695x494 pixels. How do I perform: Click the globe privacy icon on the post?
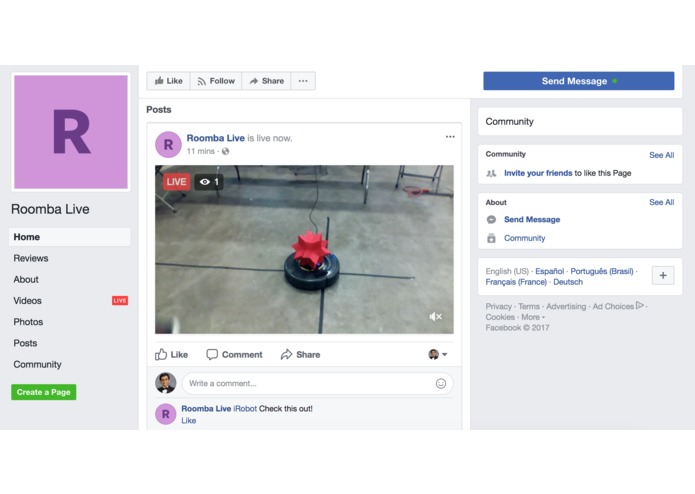coord(226,151)
